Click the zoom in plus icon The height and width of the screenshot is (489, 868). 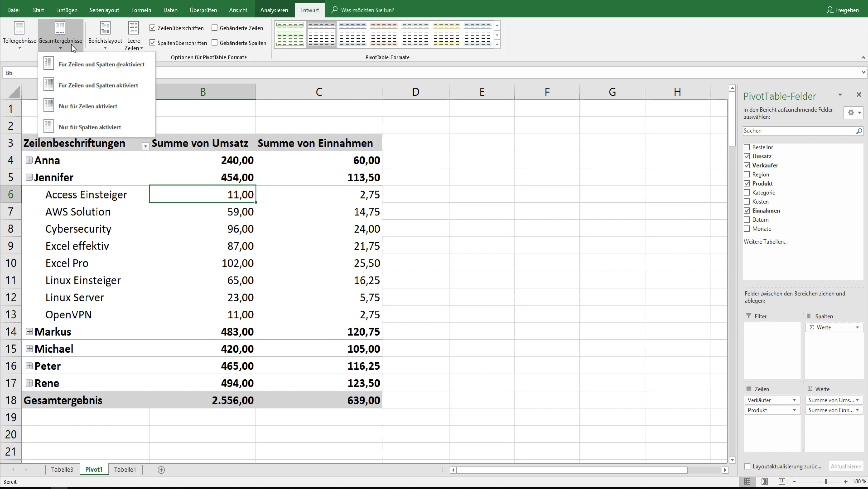pyautogui.click(x=846, y=482)
